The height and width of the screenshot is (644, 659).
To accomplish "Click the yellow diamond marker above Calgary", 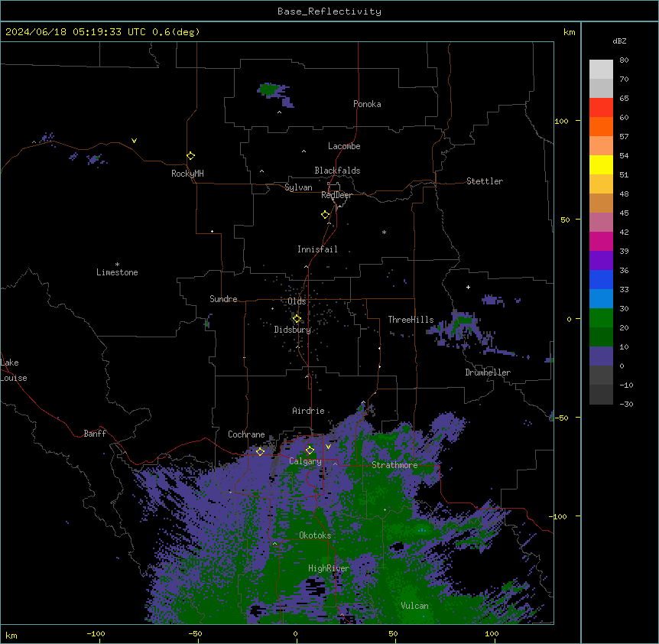I will coord(310,450).
